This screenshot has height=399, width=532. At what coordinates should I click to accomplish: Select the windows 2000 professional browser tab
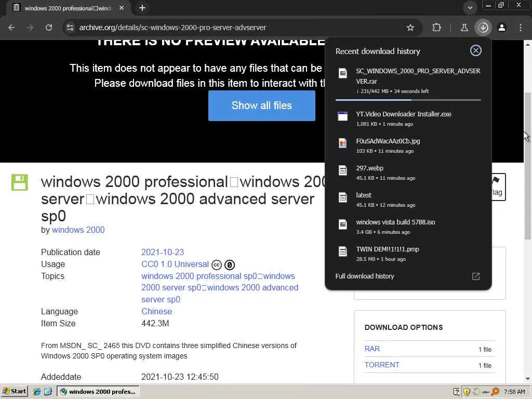pos(68,8)
